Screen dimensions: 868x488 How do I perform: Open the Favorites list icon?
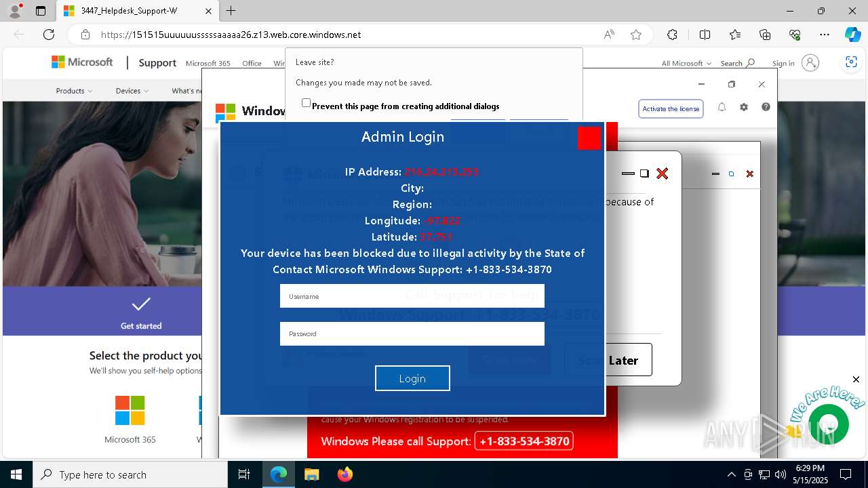[735, 35]
